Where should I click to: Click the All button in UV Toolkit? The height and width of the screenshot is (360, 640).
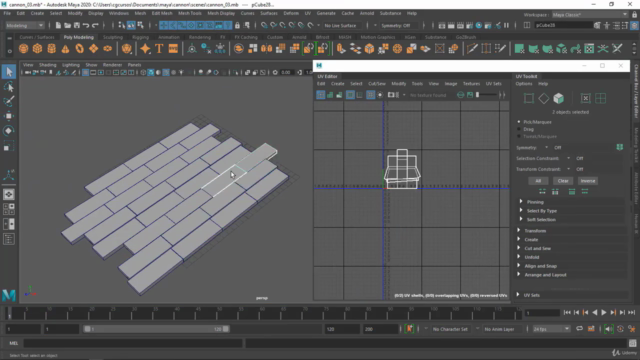click(538, 181)
